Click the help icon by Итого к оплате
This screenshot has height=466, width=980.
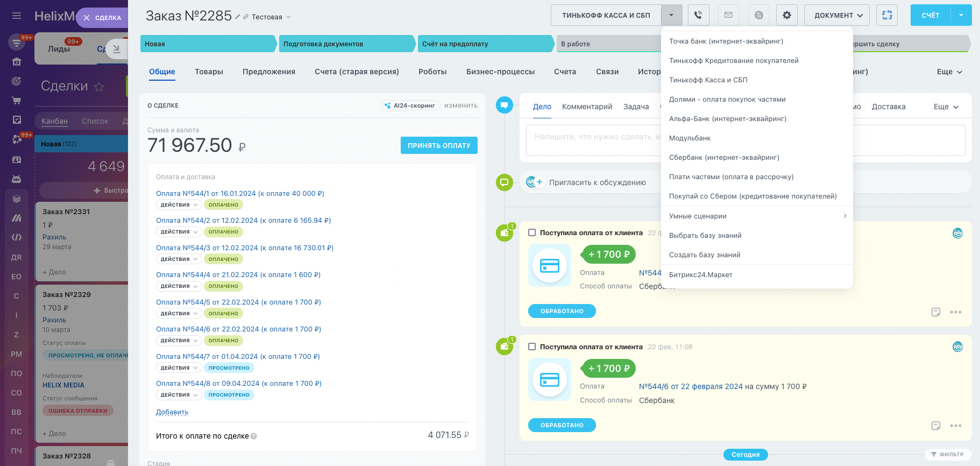point(254,436)
